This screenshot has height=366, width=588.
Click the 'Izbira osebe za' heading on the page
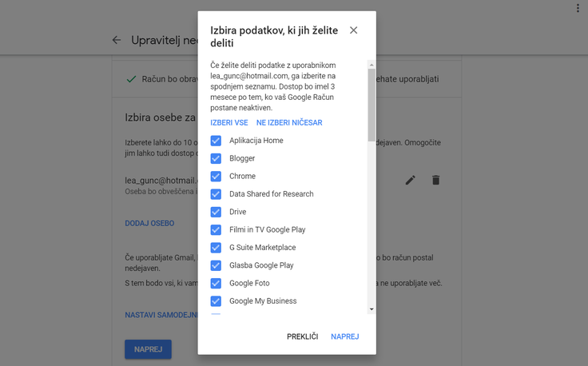coord(160,117)
